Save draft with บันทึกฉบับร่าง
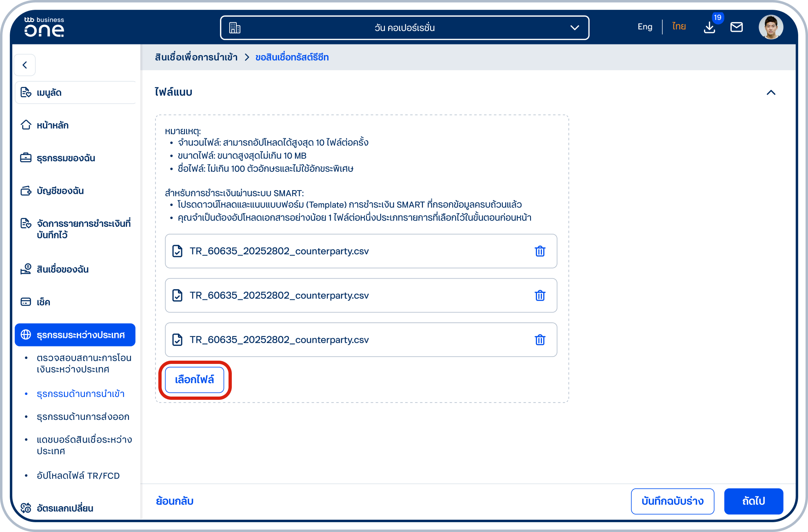The height and width of the screenshot is (532, 808). tap(673, 501)
